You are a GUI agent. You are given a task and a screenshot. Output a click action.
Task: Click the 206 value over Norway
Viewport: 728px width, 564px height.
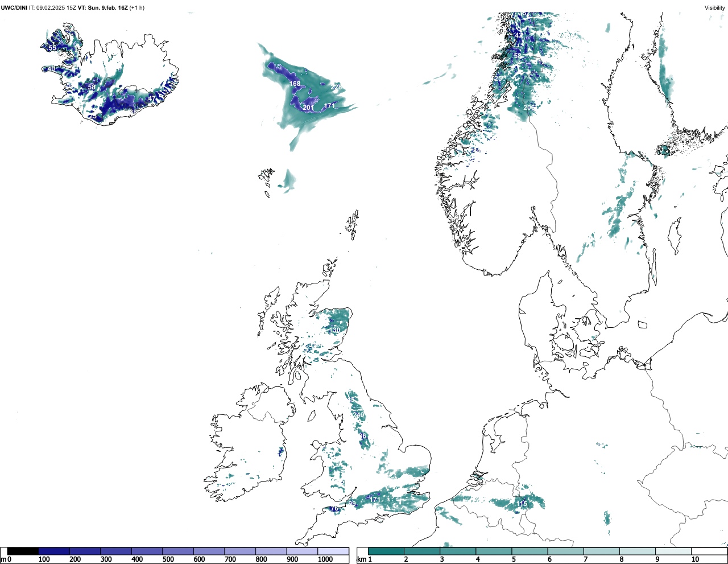pyautogui.click(x=529, y=108)
